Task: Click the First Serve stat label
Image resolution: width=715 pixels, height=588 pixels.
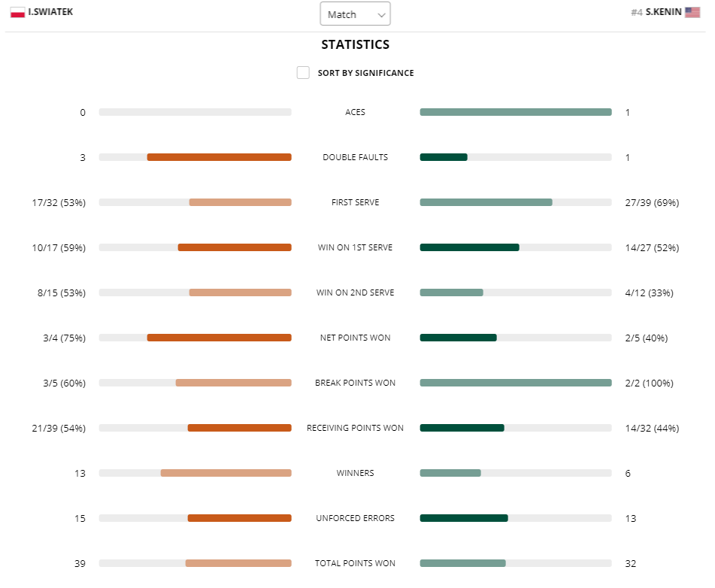Action: coord(355,202)
